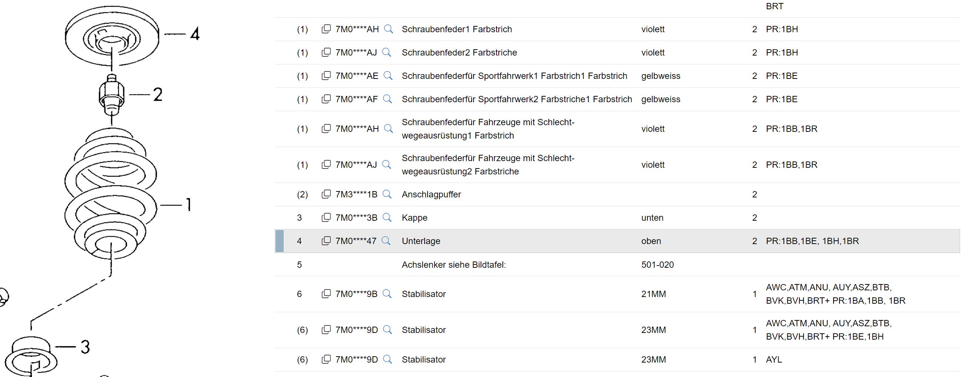
Task: Open part number 7M0****9B
Action: (x=356, y=294)
